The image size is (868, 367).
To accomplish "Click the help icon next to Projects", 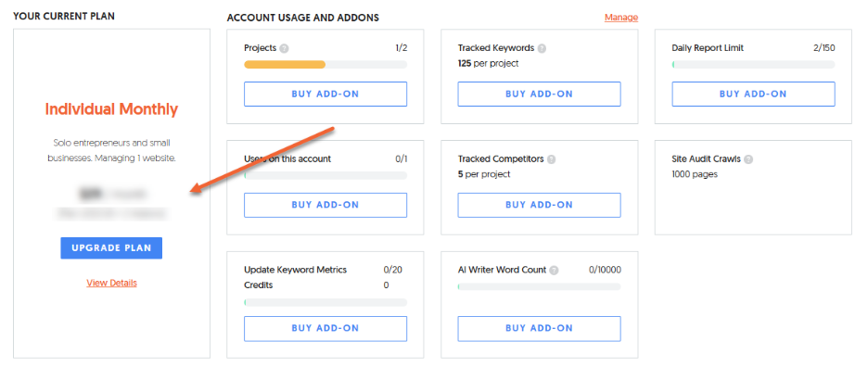I will [284, 48].
